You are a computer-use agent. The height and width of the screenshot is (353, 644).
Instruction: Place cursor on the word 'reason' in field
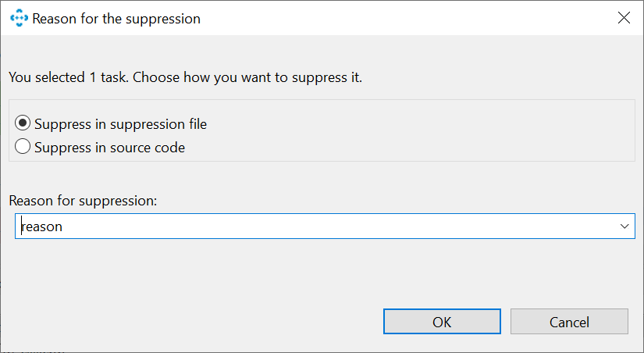click(x=42, y=226)
